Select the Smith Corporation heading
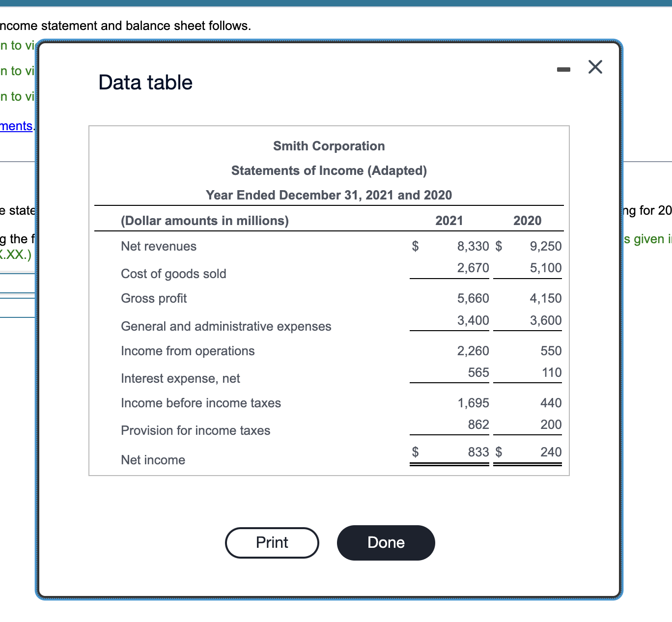 click(329, 146)
